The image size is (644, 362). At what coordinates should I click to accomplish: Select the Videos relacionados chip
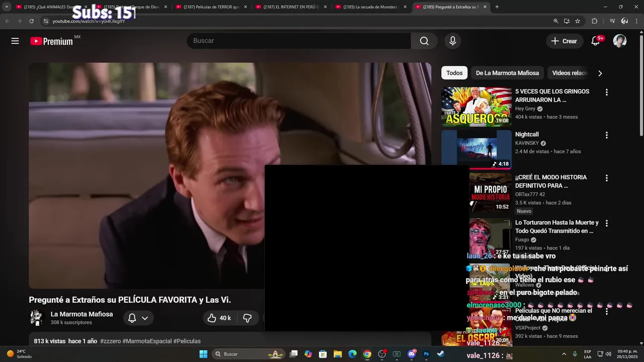[569, 73]
